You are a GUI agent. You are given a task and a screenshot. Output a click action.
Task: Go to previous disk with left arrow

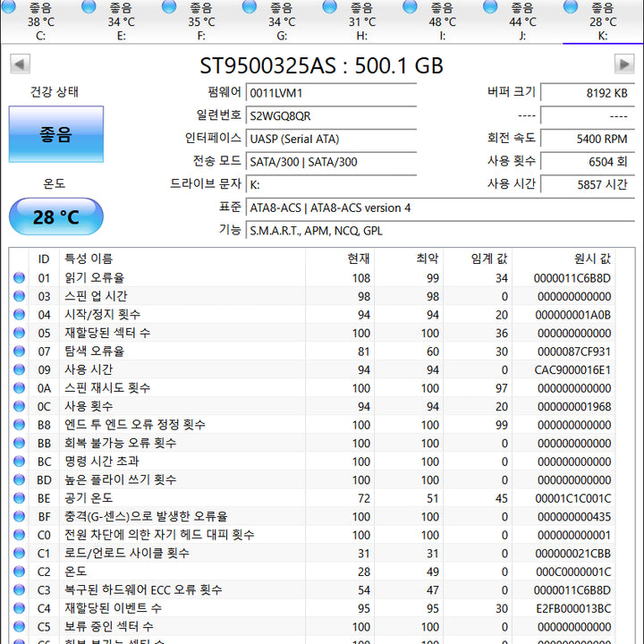click(20, 64)
